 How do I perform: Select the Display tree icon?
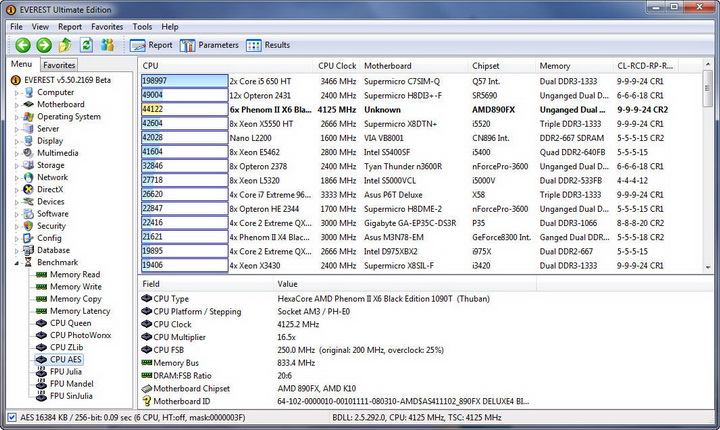pos(29,141)
